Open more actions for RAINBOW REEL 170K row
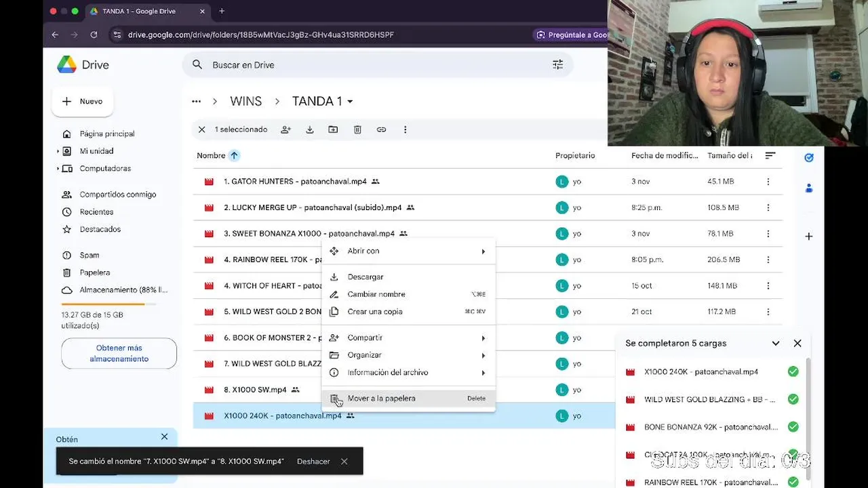Viewport: 868px width, 488px height. pos(768,260)
